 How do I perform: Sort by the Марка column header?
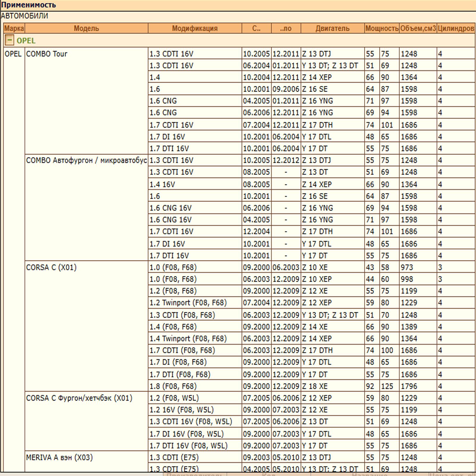coord(14,29)
